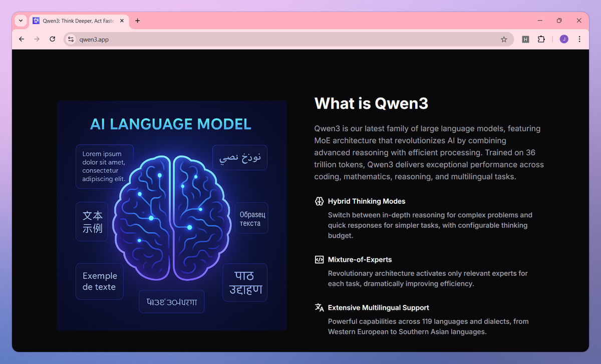The image size is (601, 364).
Task: Click the H extension icon
Action: point(525,39)
